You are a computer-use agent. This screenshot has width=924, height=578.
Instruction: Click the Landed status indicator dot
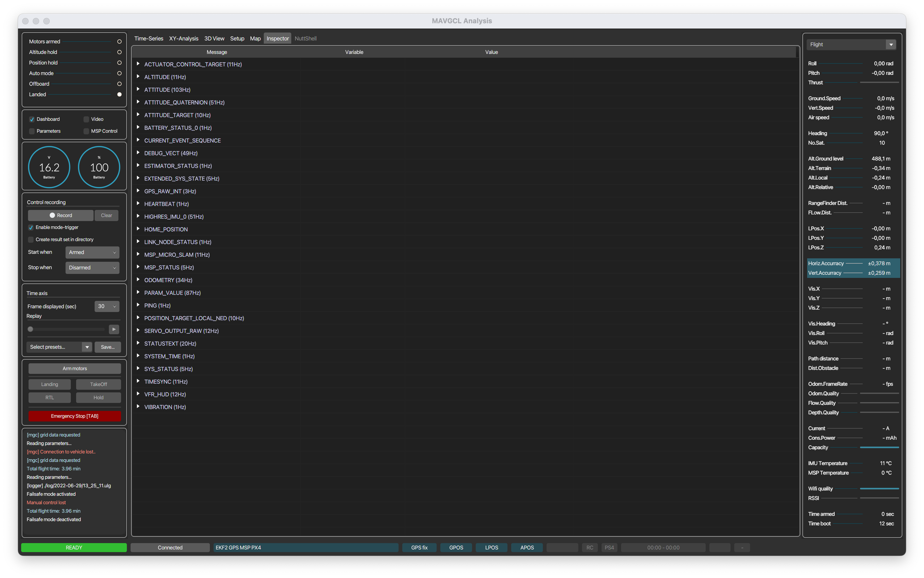pos(119,94)
